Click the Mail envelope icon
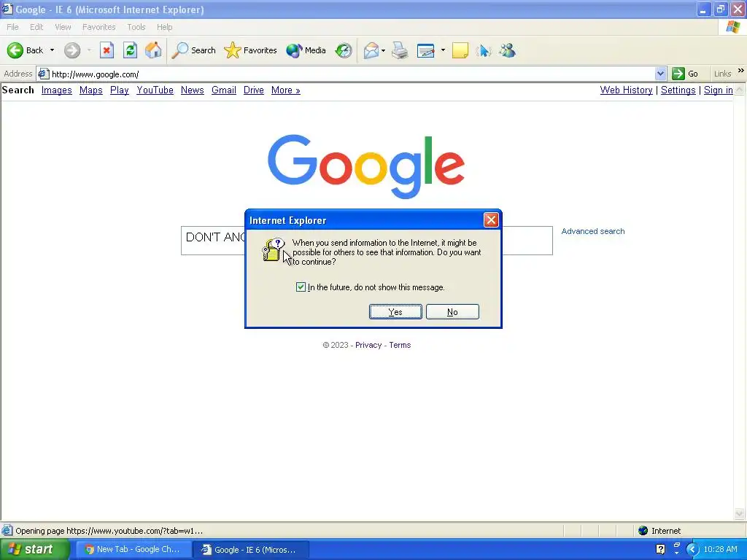The height and width of the screenshot is (560, 747). 371,50
